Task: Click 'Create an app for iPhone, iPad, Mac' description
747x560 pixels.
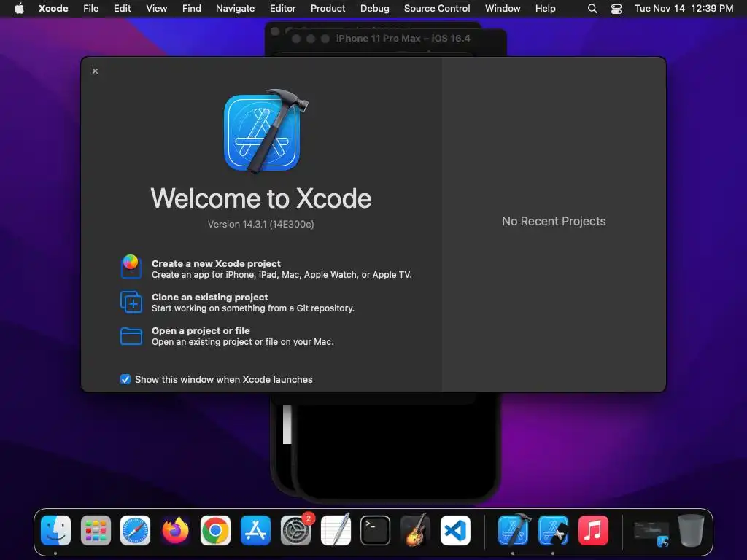Action: [282, 275]
